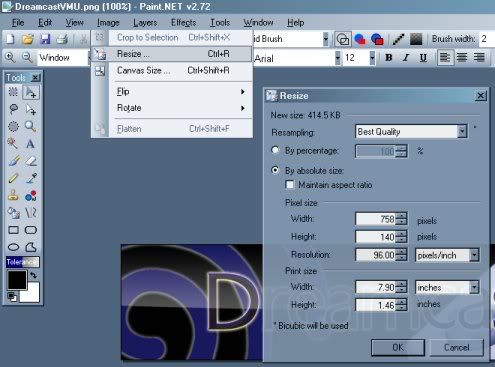The image size is (495, 367).
Task: Check Maintain aspect ratio checkbox
Action: 290,184
